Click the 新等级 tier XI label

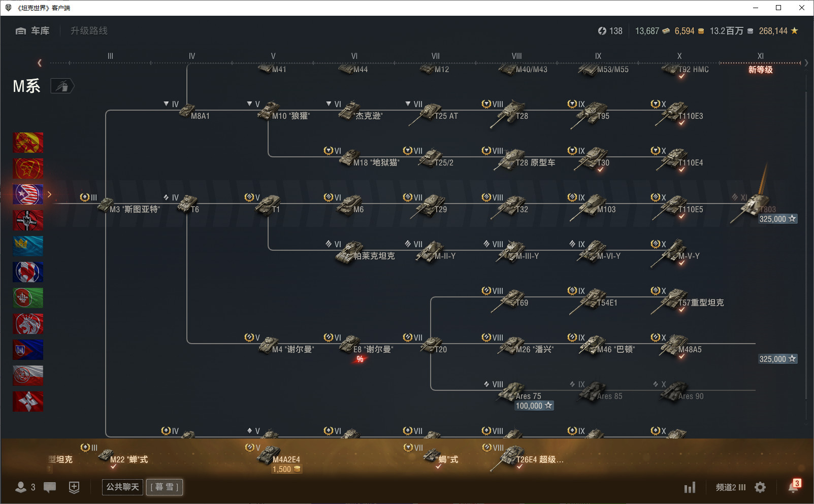click(x=760, y=70)
